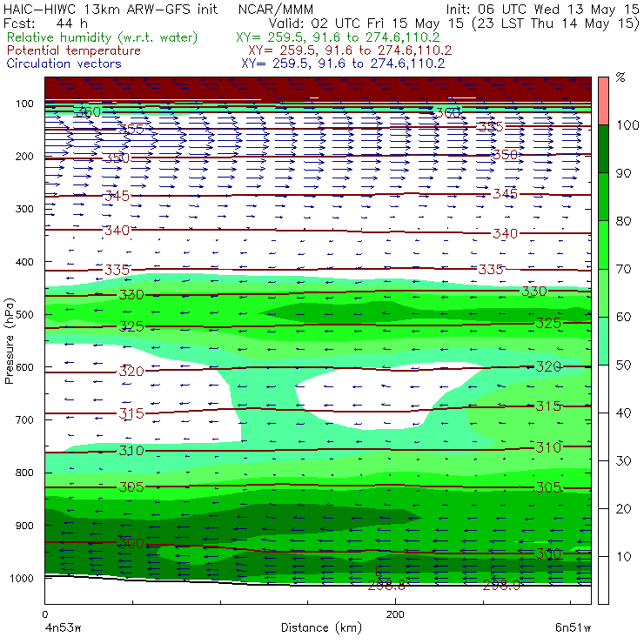
Task: Click the darkest green 90–100% color bar segment
Action: (603, 149)
